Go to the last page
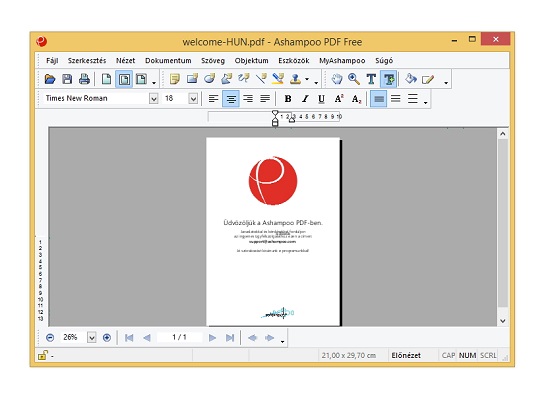The width and height of the screenshot is (550, 408). tap(230, 338)
